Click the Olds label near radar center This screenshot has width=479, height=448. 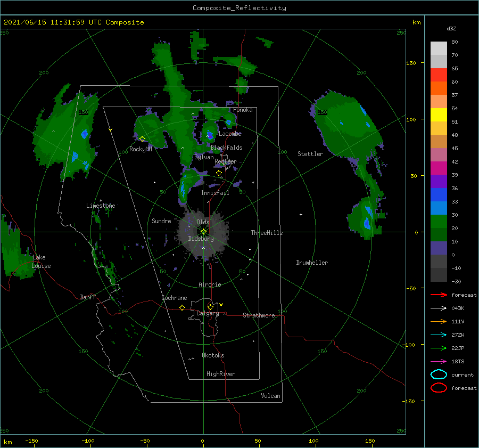coord(203,222)
